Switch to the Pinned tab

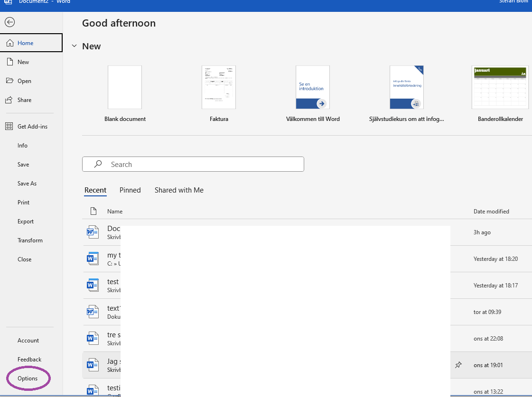pos(130,190)
